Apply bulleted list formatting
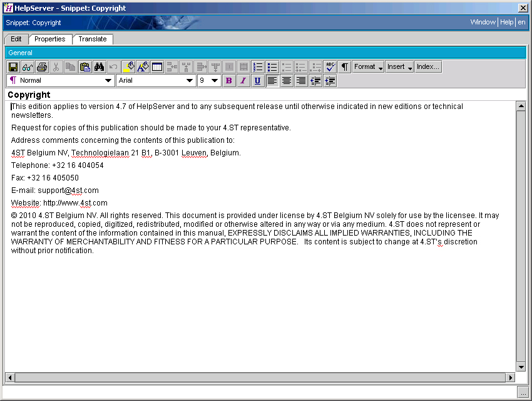Image resolution: width=532 pixels, height=401 pixels. coord(272,67)
